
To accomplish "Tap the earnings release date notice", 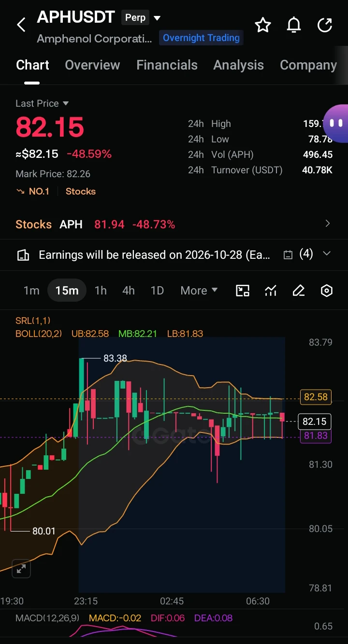I will [154, 255].
